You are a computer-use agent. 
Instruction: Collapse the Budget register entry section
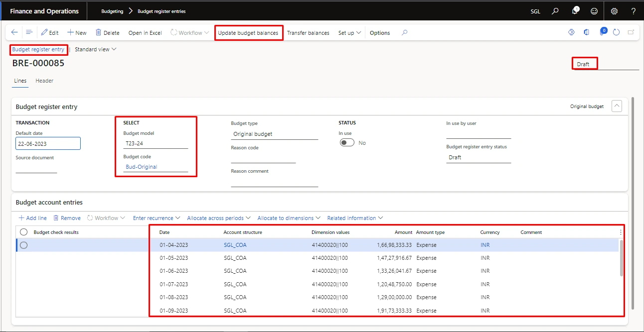point(617,106)
